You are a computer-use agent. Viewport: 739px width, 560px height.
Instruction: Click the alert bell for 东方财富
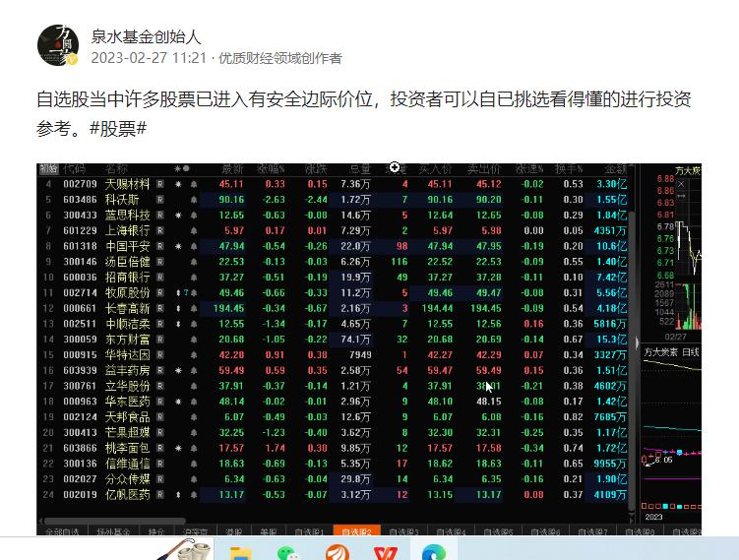coord(194,340)
